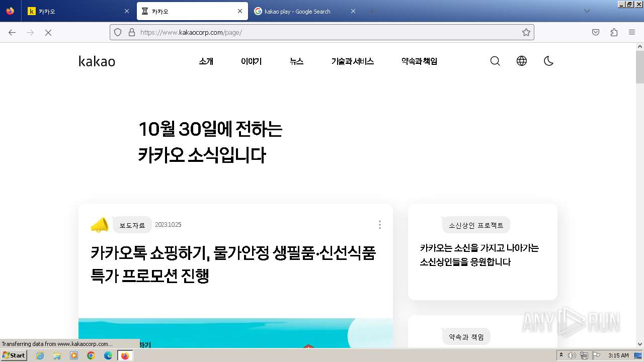Click the megaphone icon on news card

[x=100, y=225]
